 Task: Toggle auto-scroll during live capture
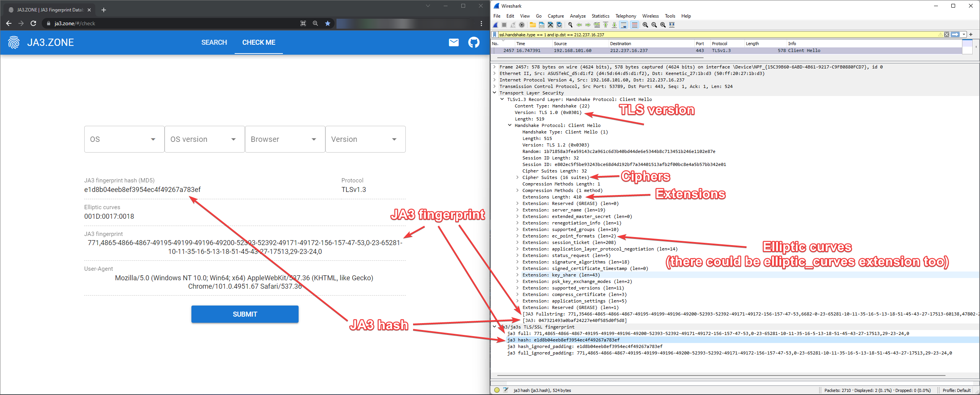point(624,25)
